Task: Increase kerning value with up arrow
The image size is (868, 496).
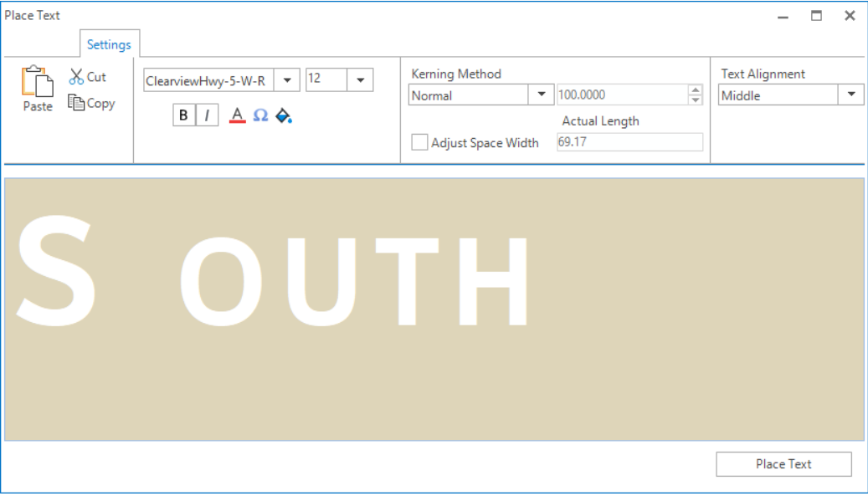Action: pyautogui.click(x=696, y=89)
